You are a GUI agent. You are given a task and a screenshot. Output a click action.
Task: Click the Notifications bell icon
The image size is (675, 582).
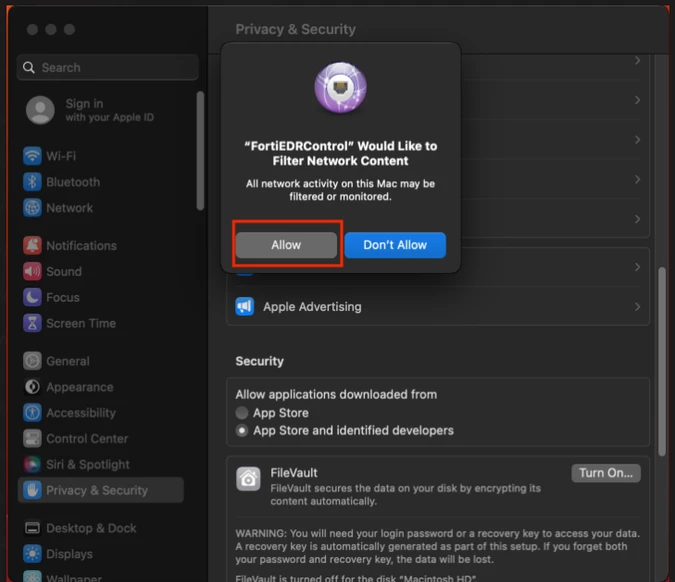click(x=32, y=245)
